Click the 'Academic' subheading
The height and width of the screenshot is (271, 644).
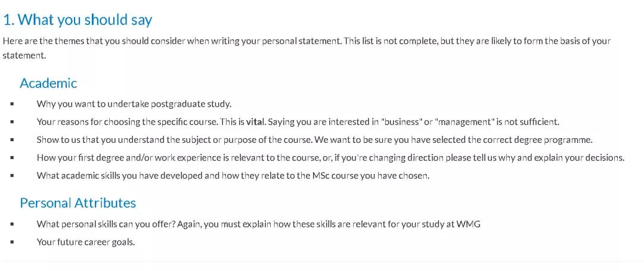48,83
